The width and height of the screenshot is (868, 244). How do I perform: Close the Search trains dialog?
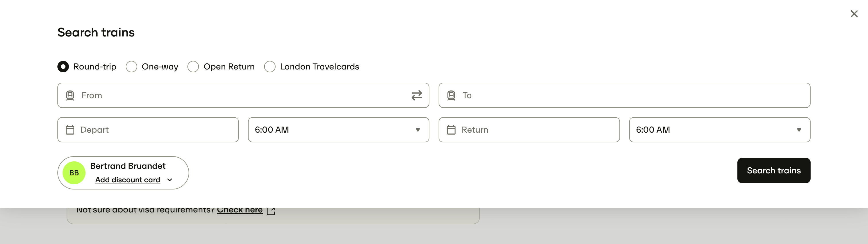click(x=854, y=14)
